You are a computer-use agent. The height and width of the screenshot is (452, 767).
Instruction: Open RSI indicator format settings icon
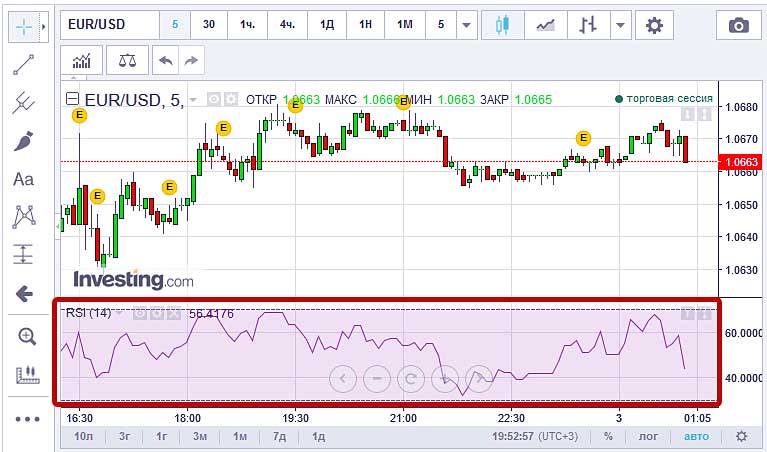coord(157,313)
